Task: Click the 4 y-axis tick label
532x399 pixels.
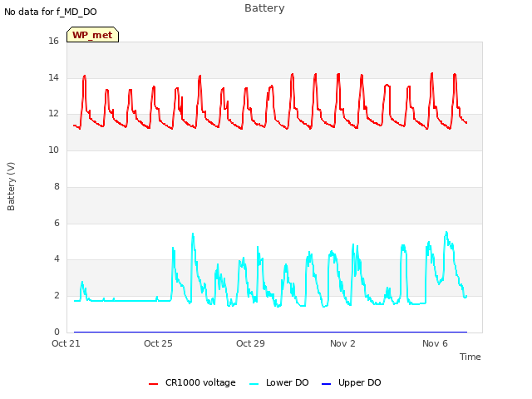Action: tap(57, 259)
